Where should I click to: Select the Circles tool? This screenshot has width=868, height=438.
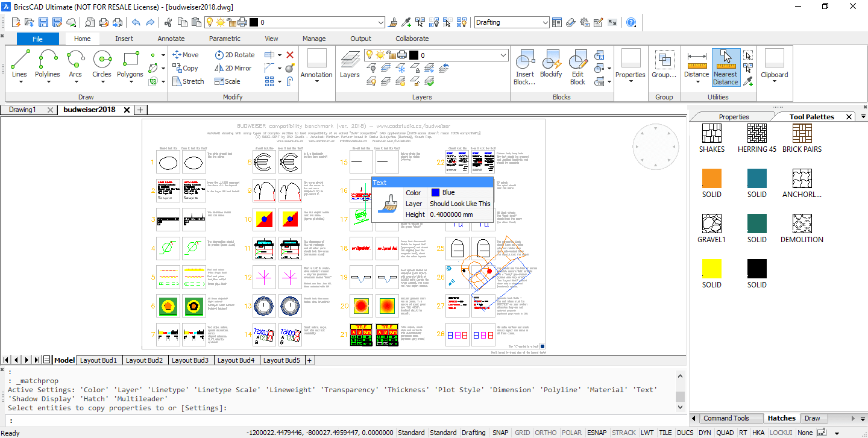(x=102, y=64)
